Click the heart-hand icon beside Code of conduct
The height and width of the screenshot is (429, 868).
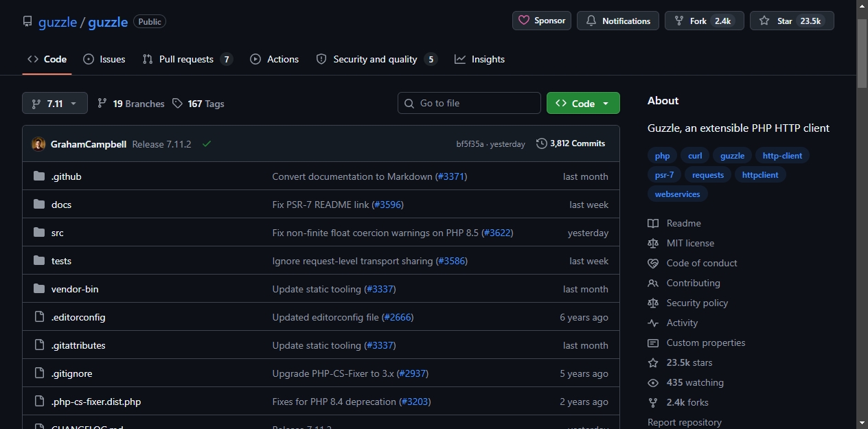click(x=653, y=263)
